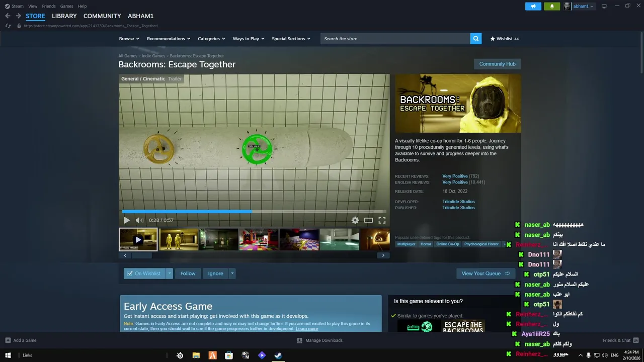644x362 pixels.
Task: Click the Horror tag
Action: (426, 244)
